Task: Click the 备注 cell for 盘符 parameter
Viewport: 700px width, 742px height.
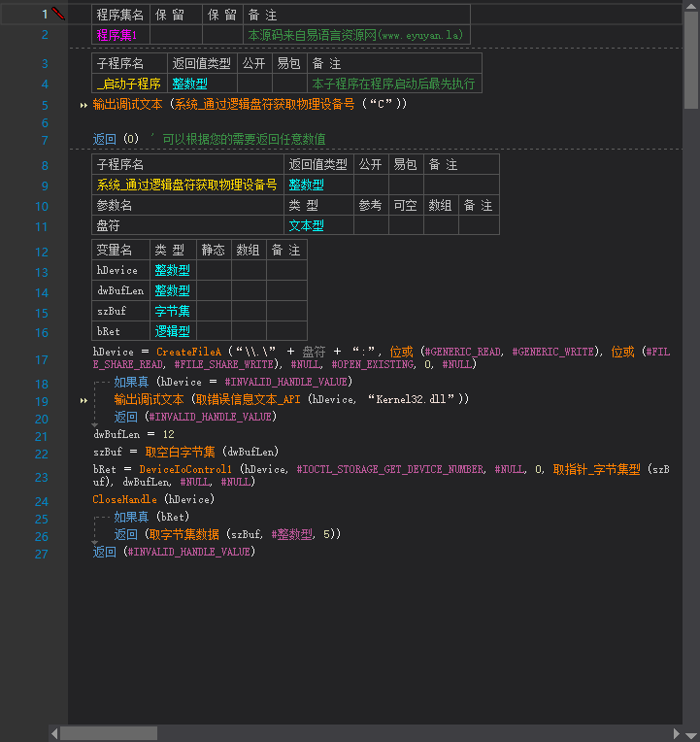Action: 479,225
